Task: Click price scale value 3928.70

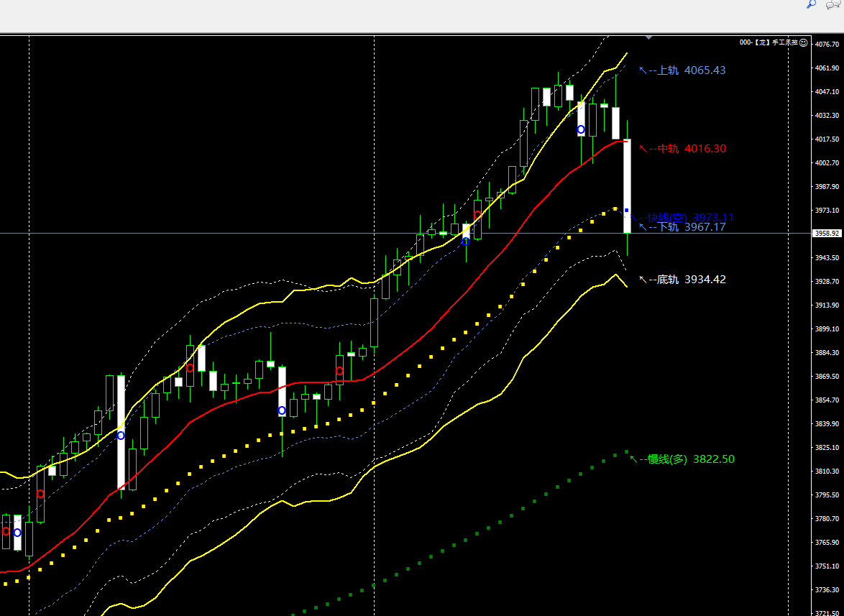Action: coord(827,281)
